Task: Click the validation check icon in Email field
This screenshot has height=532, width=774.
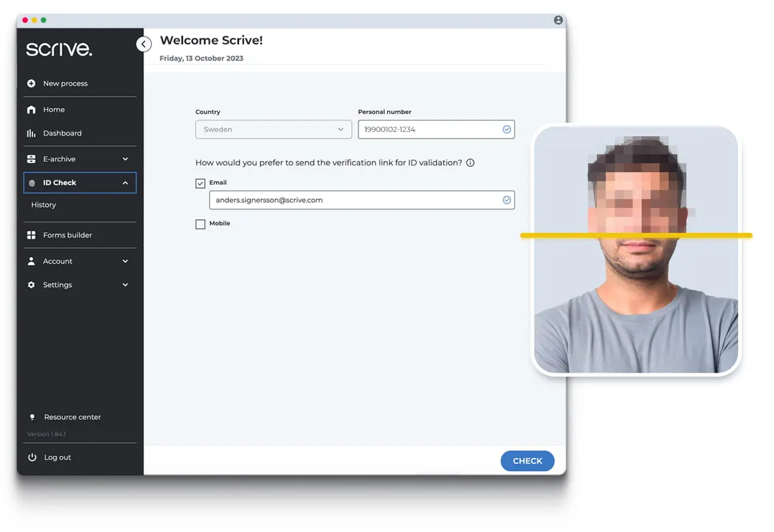Action: [x=506, y=200]
